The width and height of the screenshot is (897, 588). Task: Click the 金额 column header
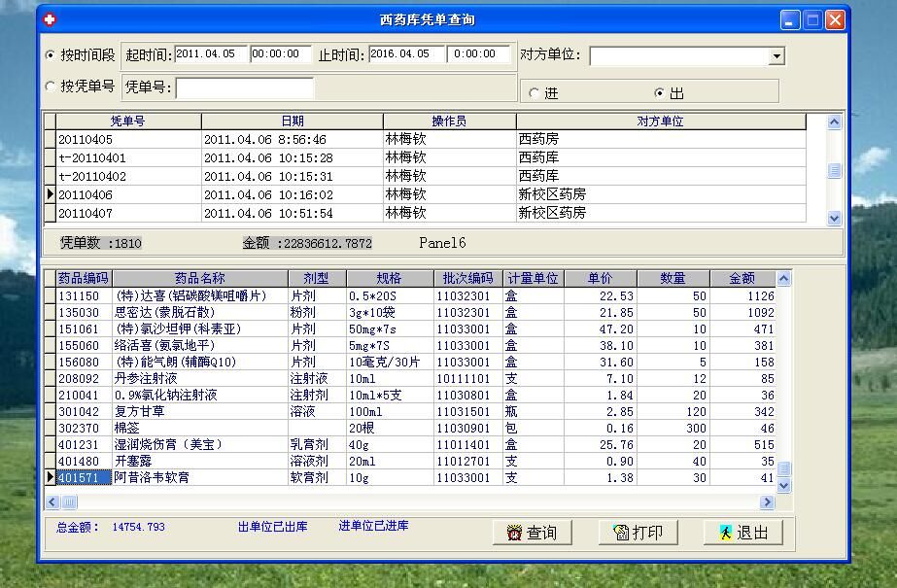pyautogui.click(x=742, y=278)
